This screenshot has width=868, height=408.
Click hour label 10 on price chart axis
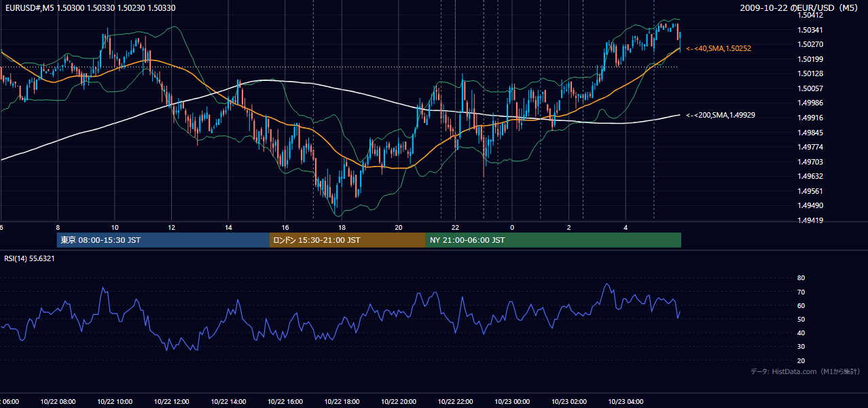[115, 227]
